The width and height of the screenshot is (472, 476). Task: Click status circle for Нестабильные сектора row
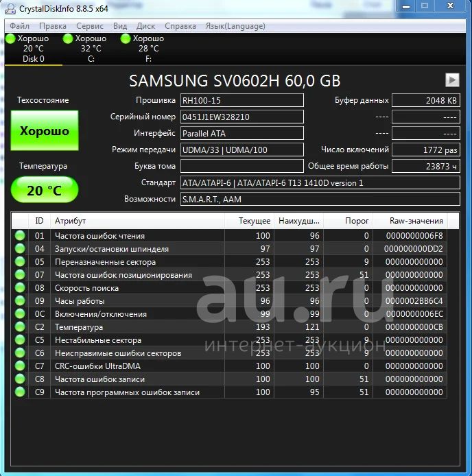point(20,340)
